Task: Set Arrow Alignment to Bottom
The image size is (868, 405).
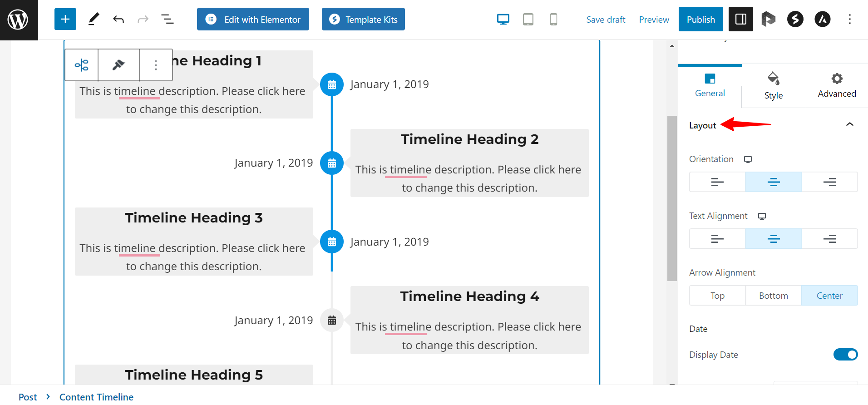Action: (x=773, y=296)
